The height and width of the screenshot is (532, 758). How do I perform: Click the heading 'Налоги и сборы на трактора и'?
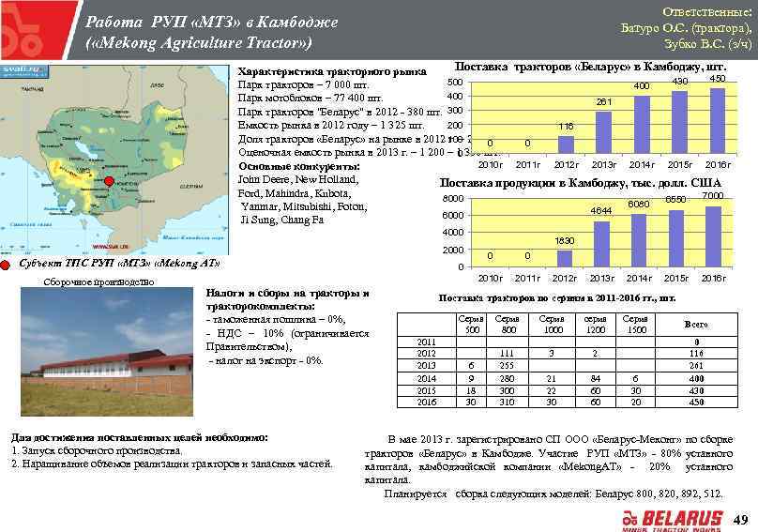tap(288, 293)
